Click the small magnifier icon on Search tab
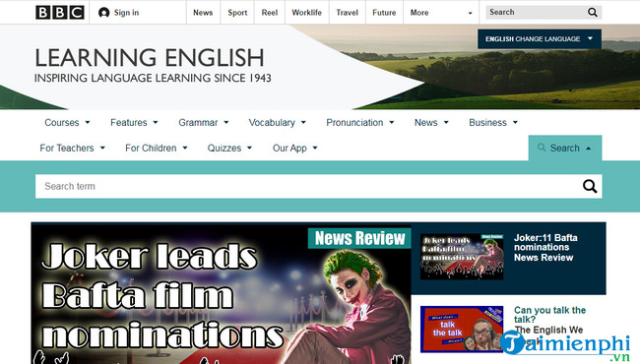Viewport: 640px width, 364px height. [542, 148]
